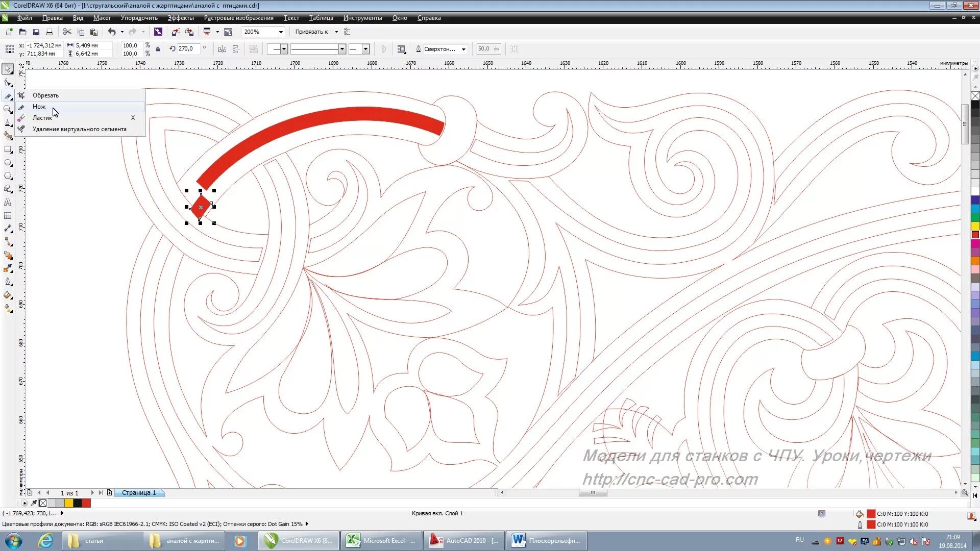The width and height of the screenshot is (980, 551).
Task: Open the 200% zoom level dropdown
Action: coord(280,32)
